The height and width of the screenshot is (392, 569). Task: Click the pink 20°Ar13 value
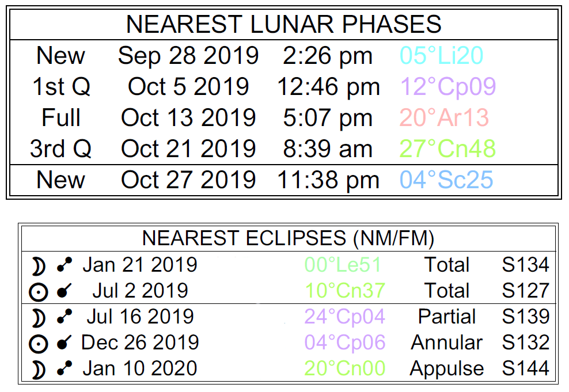tap(444, 118)
